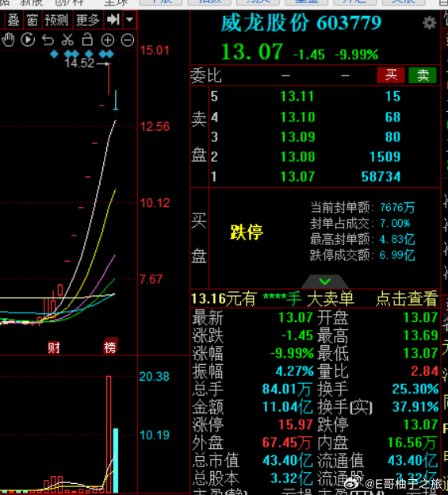
Task: Toggle the chart lock icon
Action: pos(87,40)
